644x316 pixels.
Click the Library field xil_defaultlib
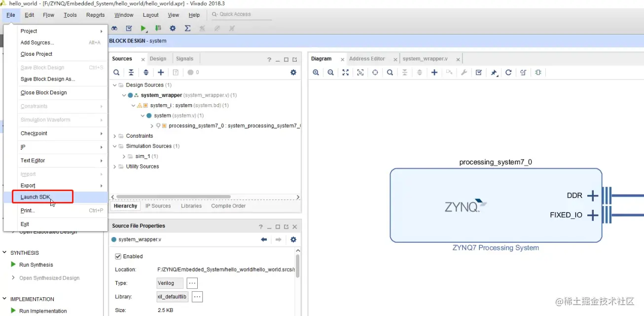173,297
